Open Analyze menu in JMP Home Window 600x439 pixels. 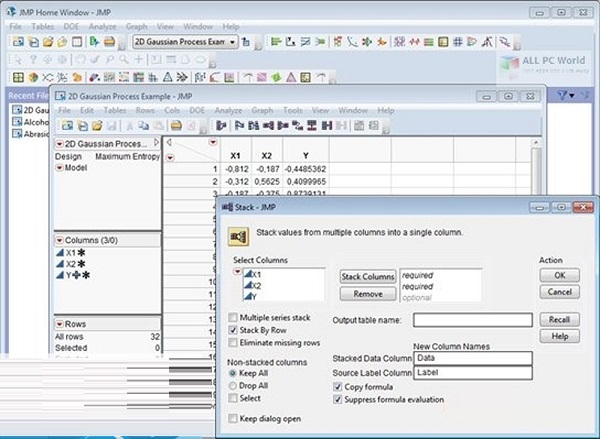[x=102, y=26]
